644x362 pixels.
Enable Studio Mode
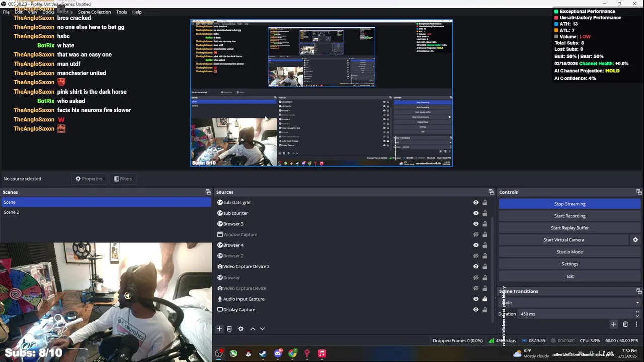tap(570, 252)
